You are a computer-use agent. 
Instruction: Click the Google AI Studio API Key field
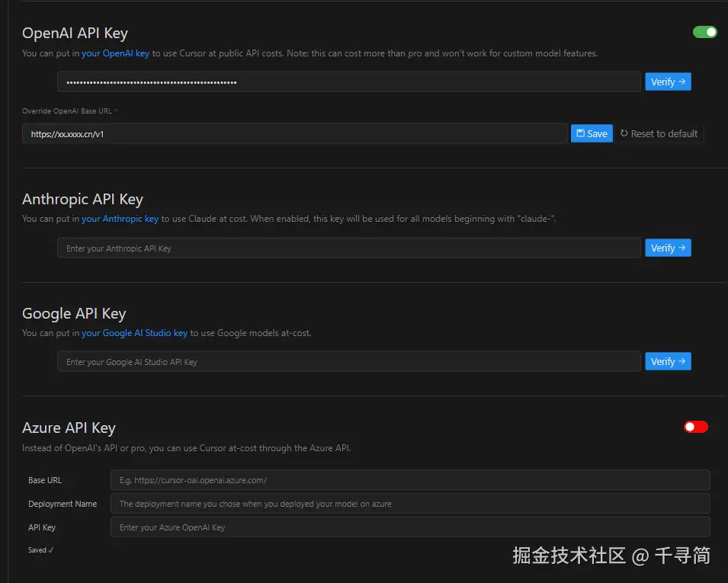(349, 361)
